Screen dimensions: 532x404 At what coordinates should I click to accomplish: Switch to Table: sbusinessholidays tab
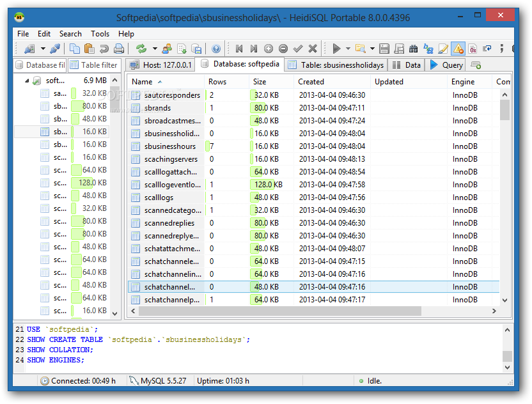click(336, 65)
